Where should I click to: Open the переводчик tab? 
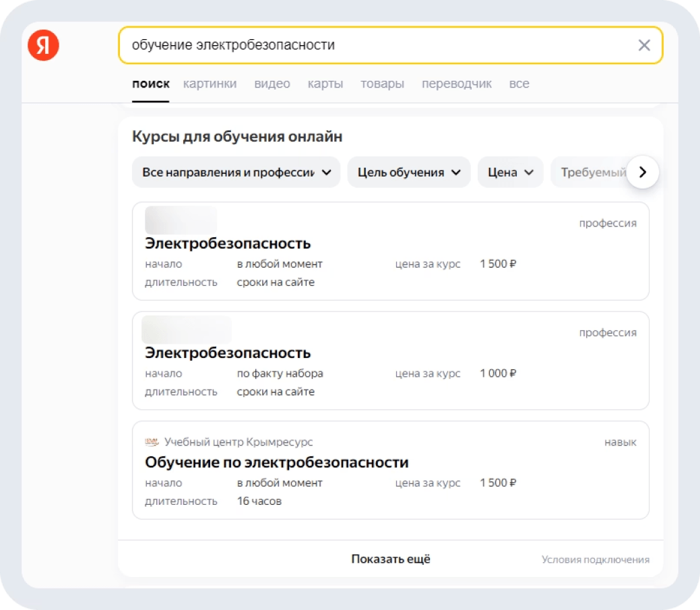(457, 84)
